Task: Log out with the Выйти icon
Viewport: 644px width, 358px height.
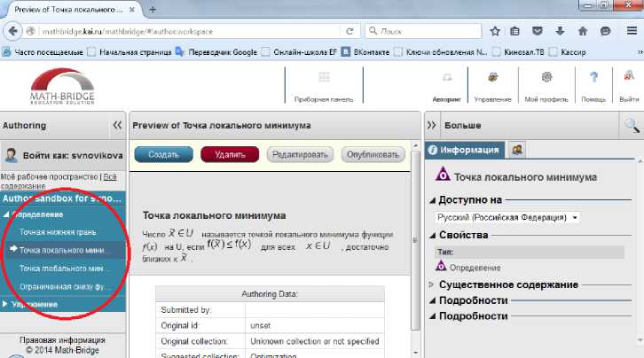Action: click(629, 87)
